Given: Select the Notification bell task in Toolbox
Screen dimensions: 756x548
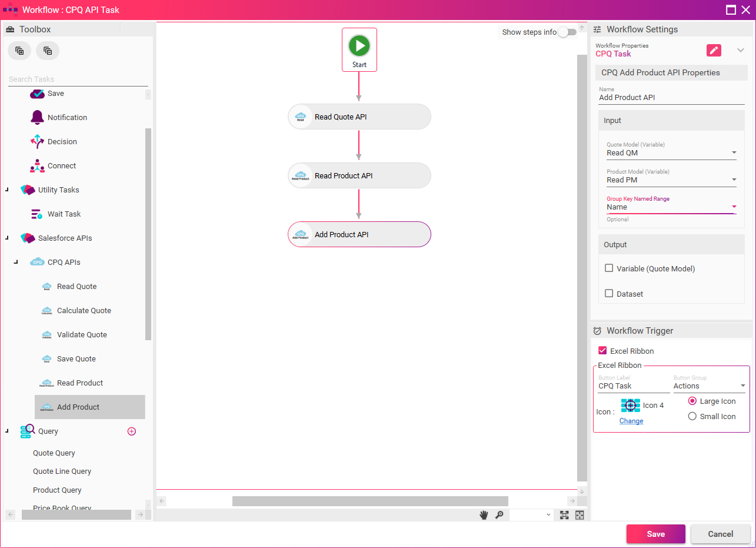Looking at the screenshot, I should coord(38,117).
